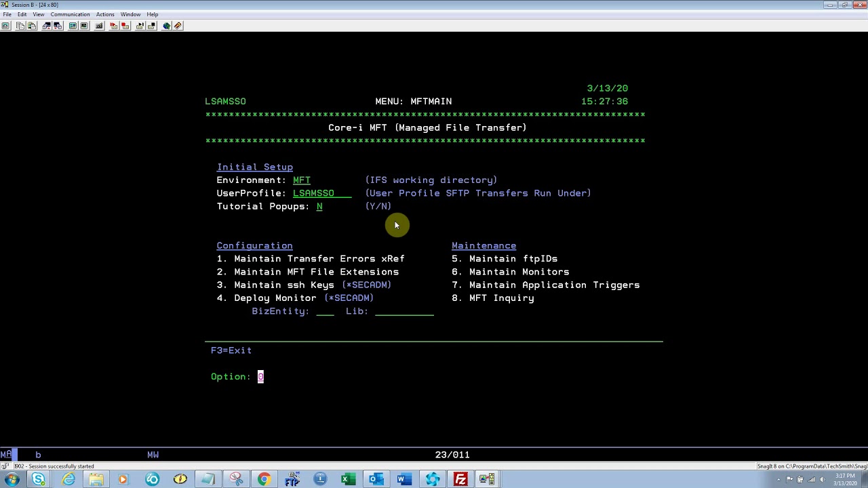Click the Paste toolbar icon

coord(32,26)
